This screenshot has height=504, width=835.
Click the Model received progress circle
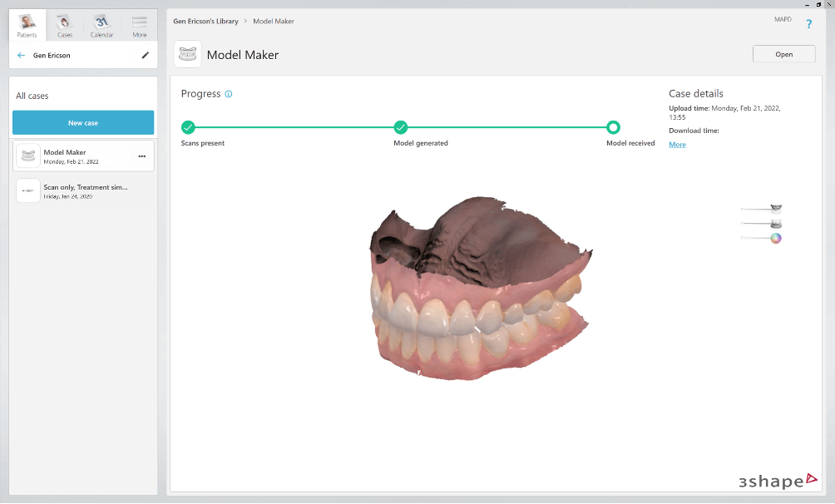tap(614, 127)
